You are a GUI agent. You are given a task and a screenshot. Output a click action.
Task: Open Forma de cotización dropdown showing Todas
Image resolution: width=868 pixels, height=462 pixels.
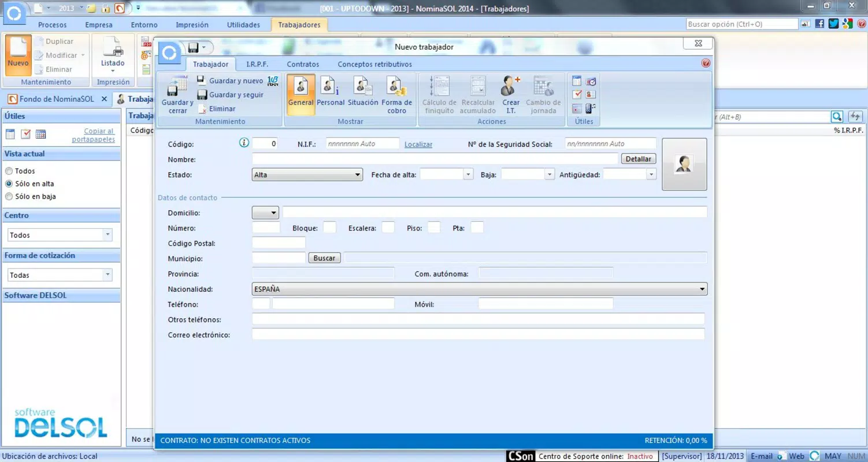[x=60, y=275]
